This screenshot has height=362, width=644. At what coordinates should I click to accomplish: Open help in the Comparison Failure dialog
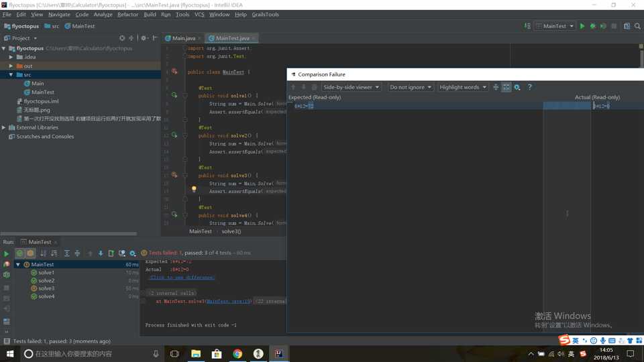point(529,87)
